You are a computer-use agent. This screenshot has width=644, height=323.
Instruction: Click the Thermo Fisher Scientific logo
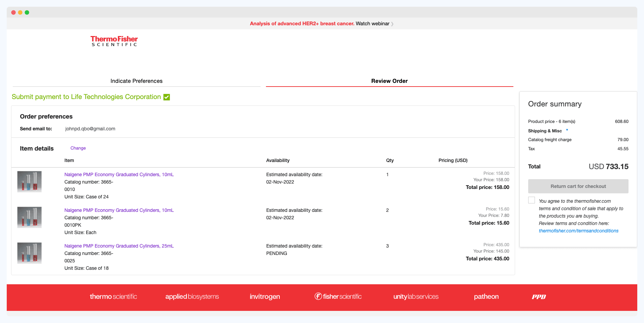coord(114,41)
